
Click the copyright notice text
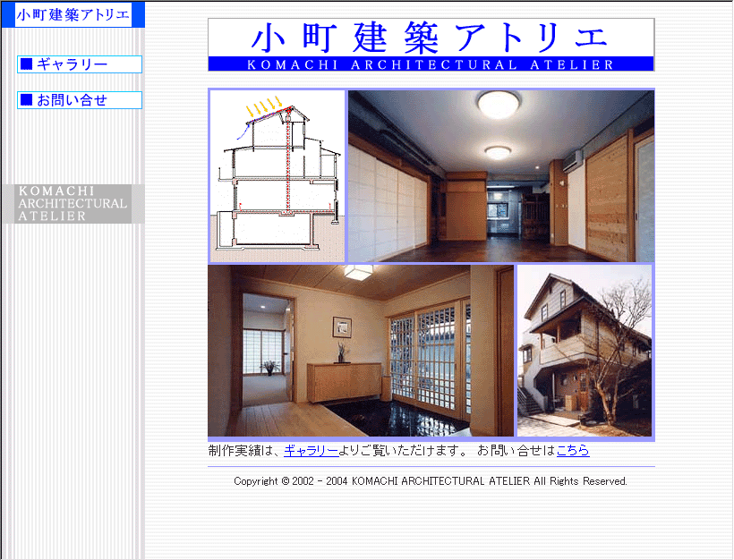[x=431, y=481]
